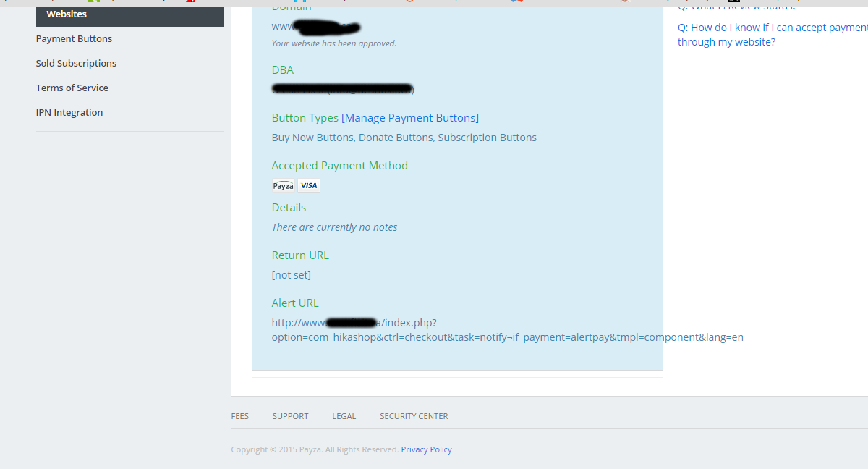Open FAQ about accepting payments through website
Viewport: 868px width, 469px height.
tap(773, 35)
